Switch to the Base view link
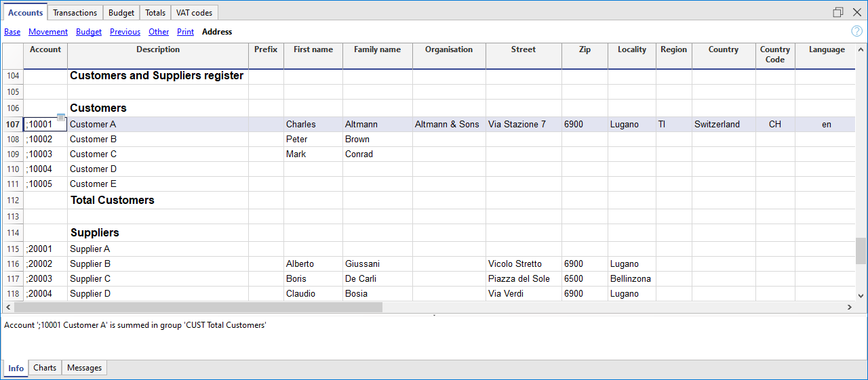The width and height of the screenshot is (868, 380). (12, 32)
